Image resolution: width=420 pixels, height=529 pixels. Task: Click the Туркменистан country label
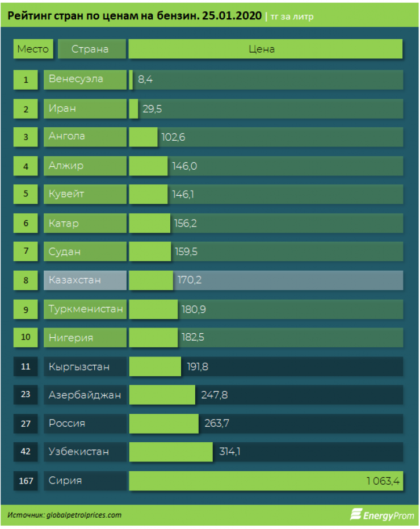[85, 309]
